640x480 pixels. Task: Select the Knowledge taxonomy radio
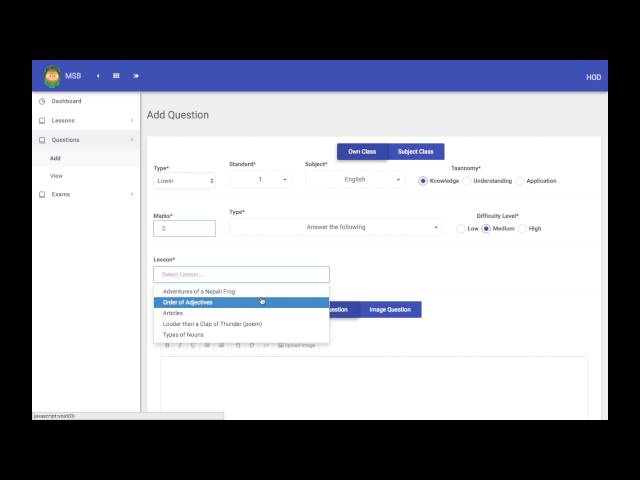(x=423, y=181)
